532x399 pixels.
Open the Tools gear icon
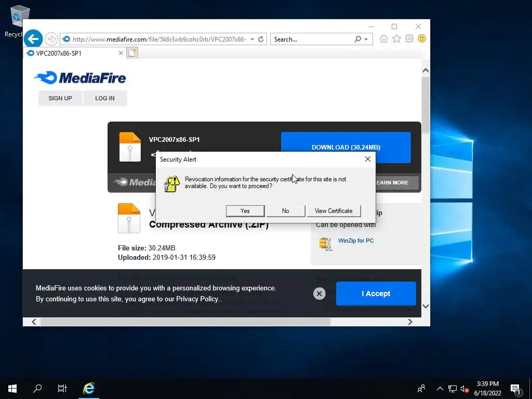click(x=409, y=38)
